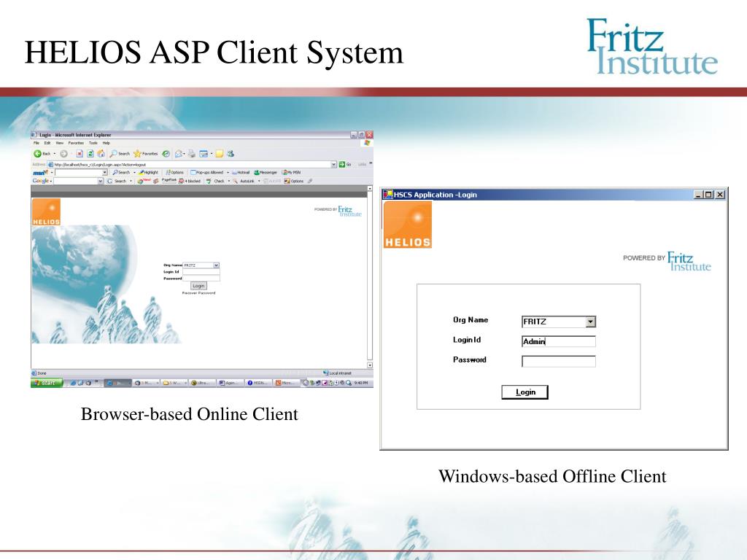Click the HELIOS logo in the browser page

click(46, 212)
